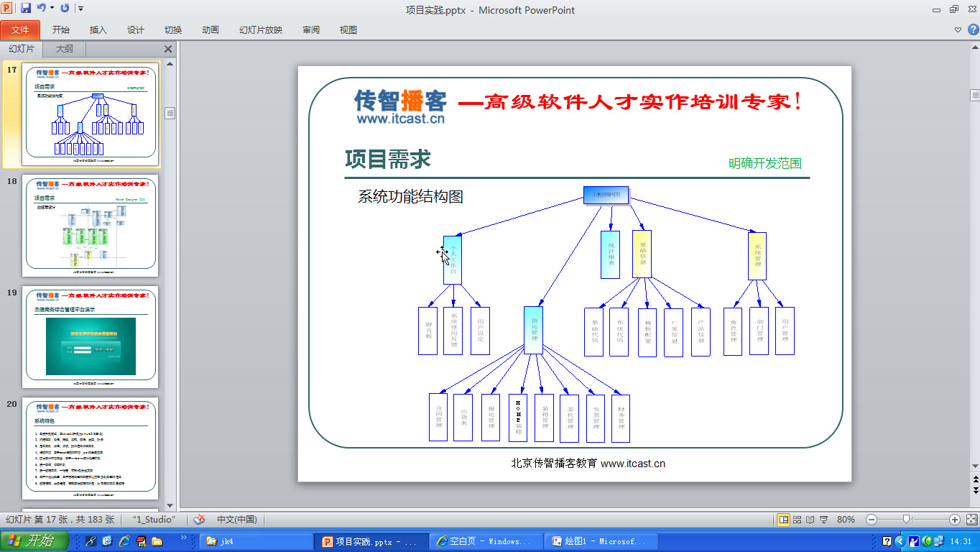
Task: Expand hidden system tray icons arrow
Action: click(x=900, y=541)
